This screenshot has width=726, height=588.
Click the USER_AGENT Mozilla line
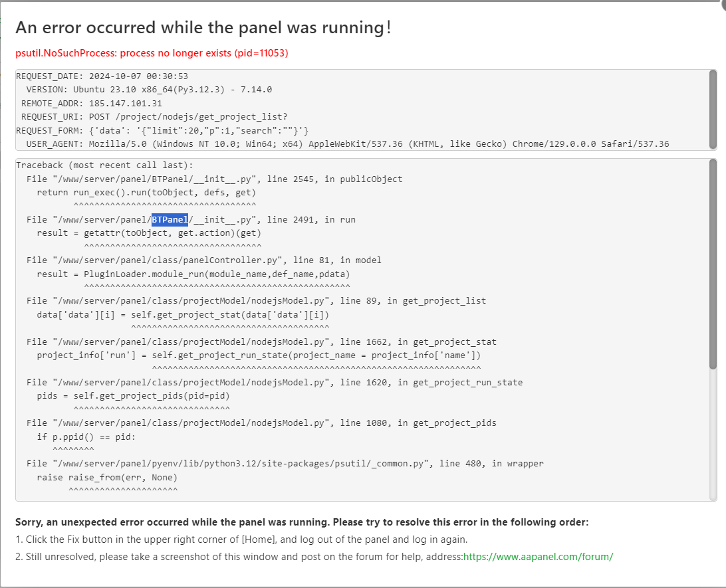pos(342,144)
